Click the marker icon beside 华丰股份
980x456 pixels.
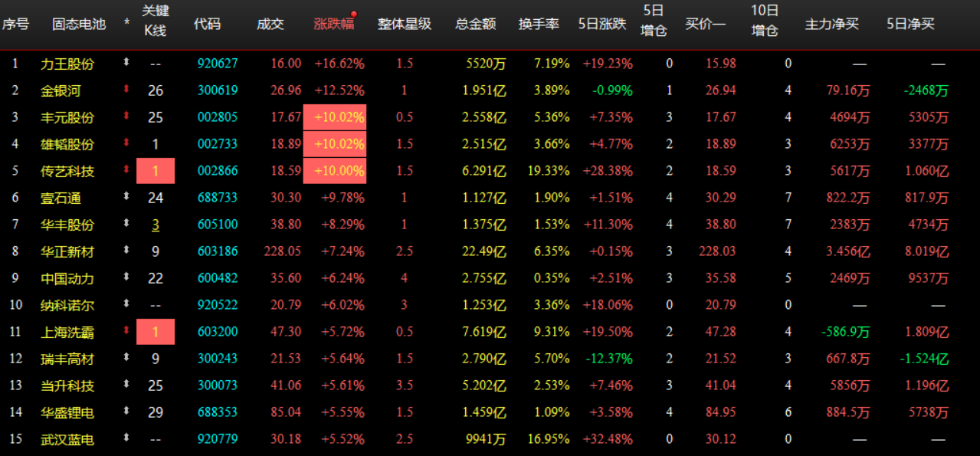126,224
